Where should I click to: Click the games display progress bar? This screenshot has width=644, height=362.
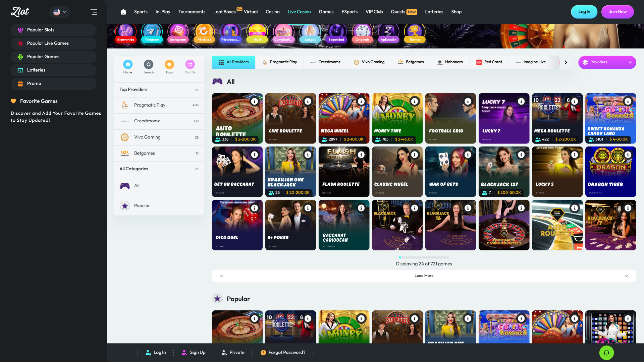tap(424, 257)
